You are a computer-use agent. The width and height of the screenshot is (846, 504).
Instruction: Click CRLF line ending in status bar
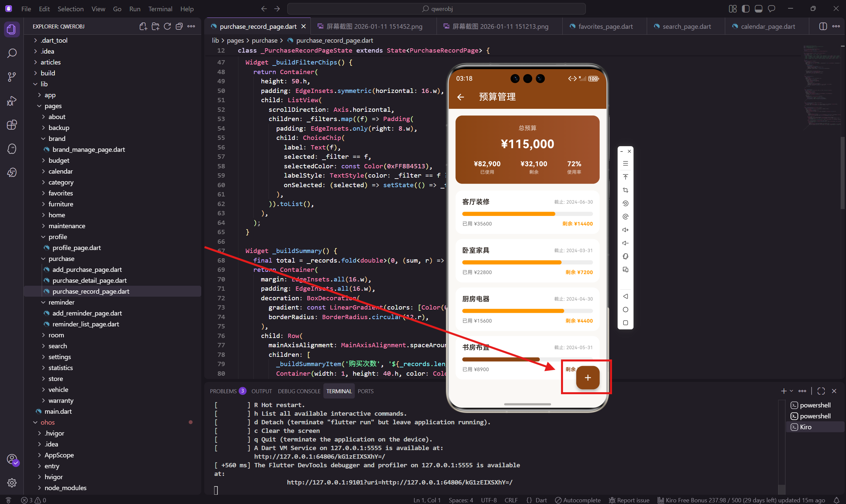(511, 500)
